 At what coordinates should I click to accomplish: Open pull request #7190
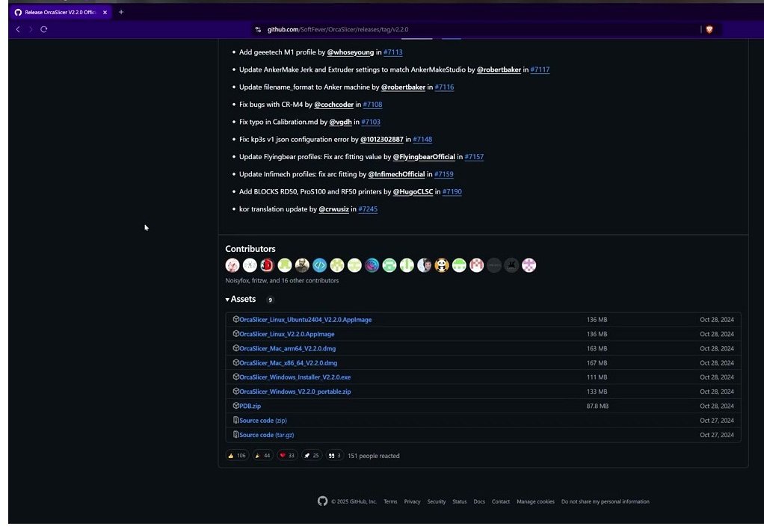(x=452, y=191)
